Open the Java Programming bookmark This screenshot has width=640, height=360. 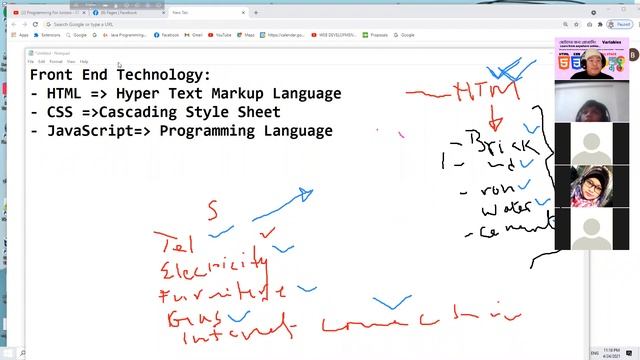tap(124, 35)
